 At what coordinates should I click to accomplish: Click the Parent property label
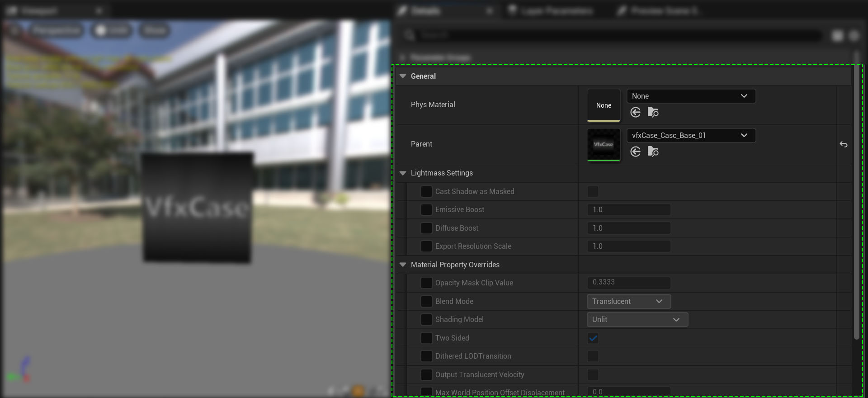[x=421, y=144]
